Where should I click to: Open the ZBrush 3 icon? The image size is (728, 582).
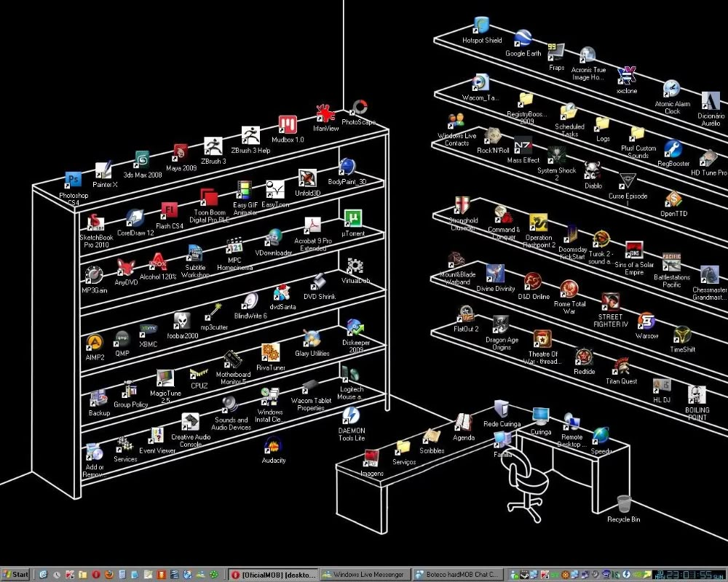[213, 145]
